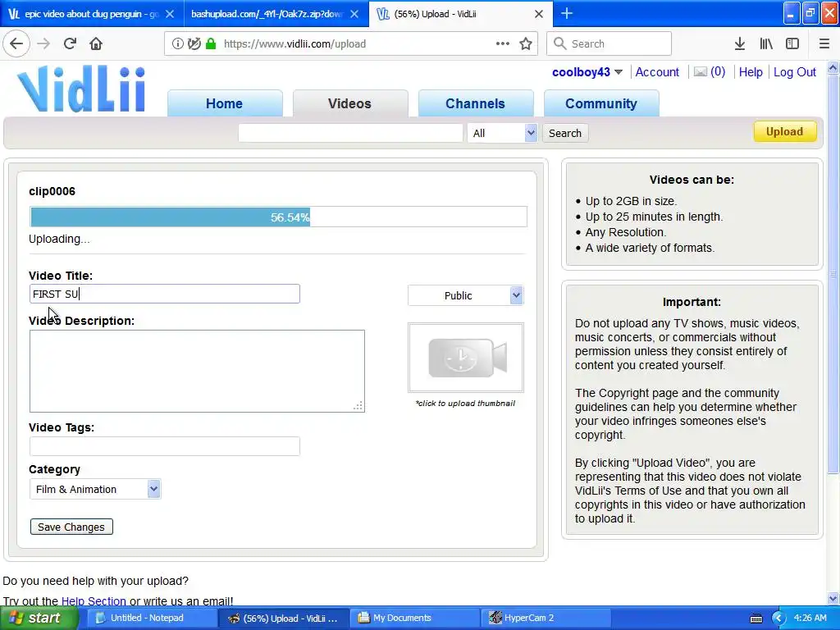840x630 pixels.
Task: Click the 4:26 AM taskbar clock
Action: [810, 618]
